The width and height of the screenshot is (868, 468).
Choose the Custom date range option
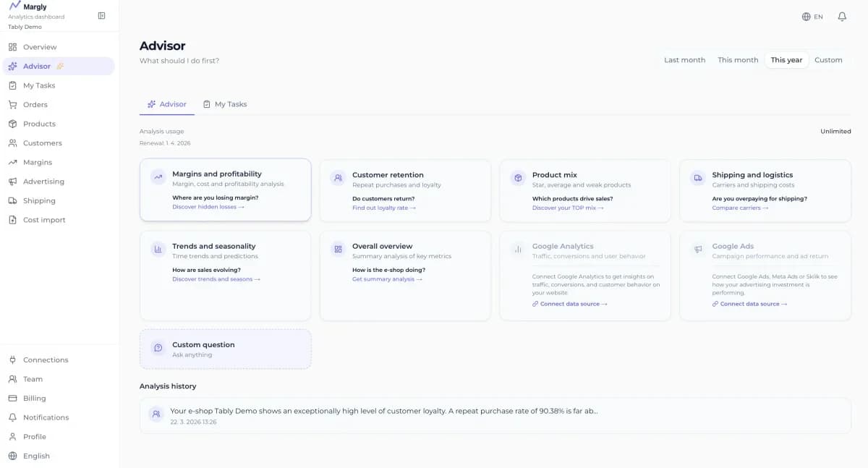pyautogui.click(x=828, y=60)
